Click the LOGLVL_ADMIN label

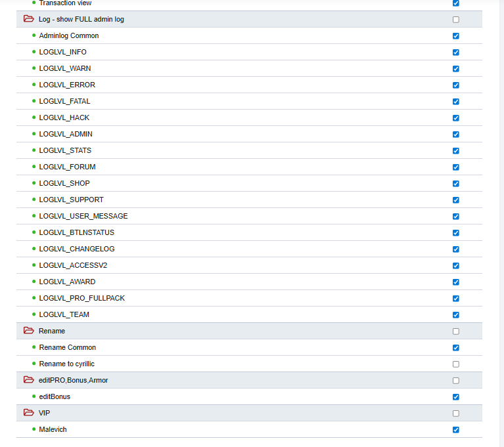coord(66,134)
